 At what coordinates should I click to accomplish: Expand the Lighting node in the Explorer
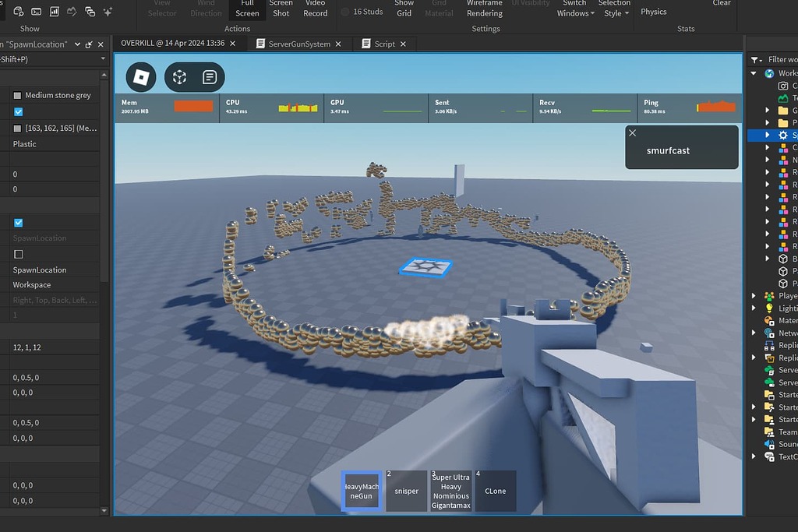pos(753,308)
